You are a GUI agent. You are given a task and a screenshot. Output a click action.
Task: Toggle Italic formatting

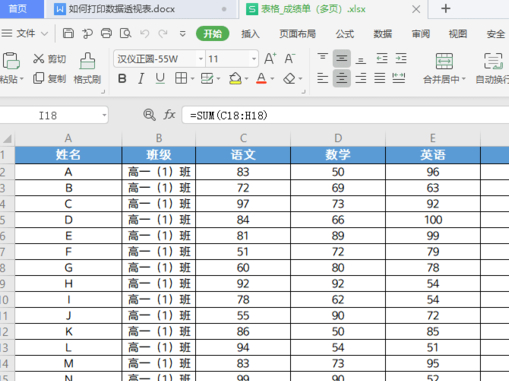[x=141, y=79]
